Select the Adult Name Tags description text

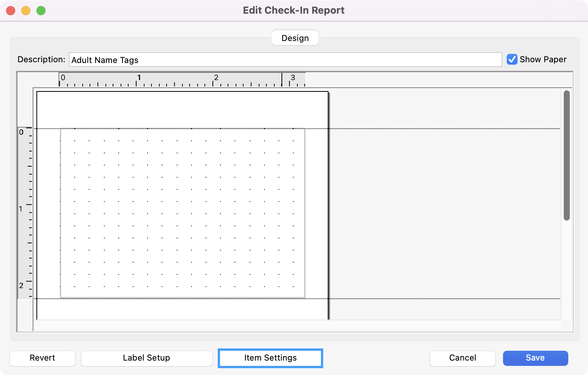click(x=105, y=60)
